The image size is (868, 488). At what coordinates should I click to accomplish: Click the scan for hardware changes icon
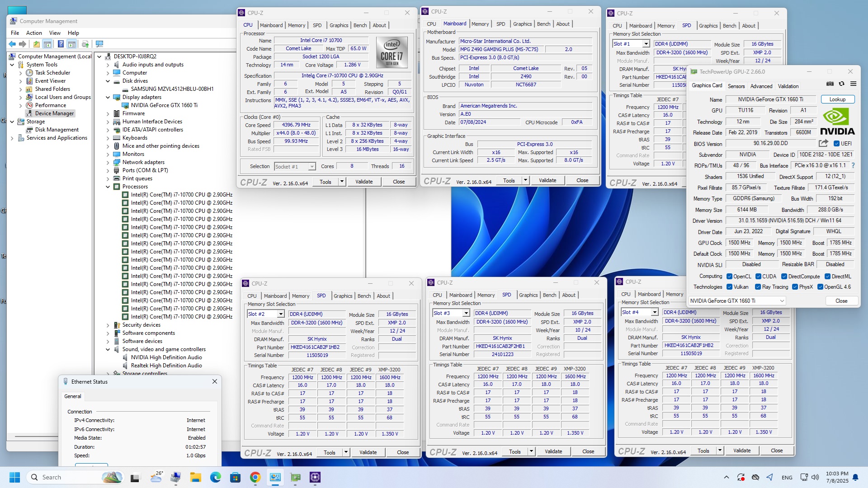(x=99, y=44)
